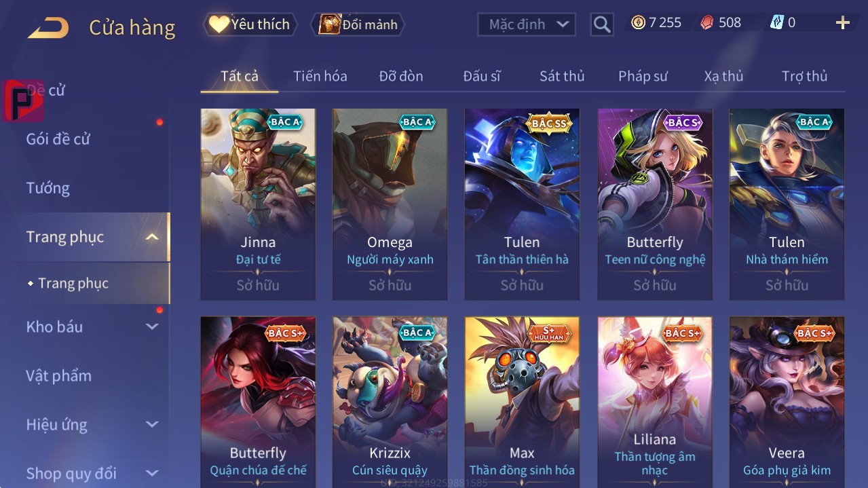Open Yêu thích heart favorites
Screen dimensions: 868x488
(x=250, y=24)
